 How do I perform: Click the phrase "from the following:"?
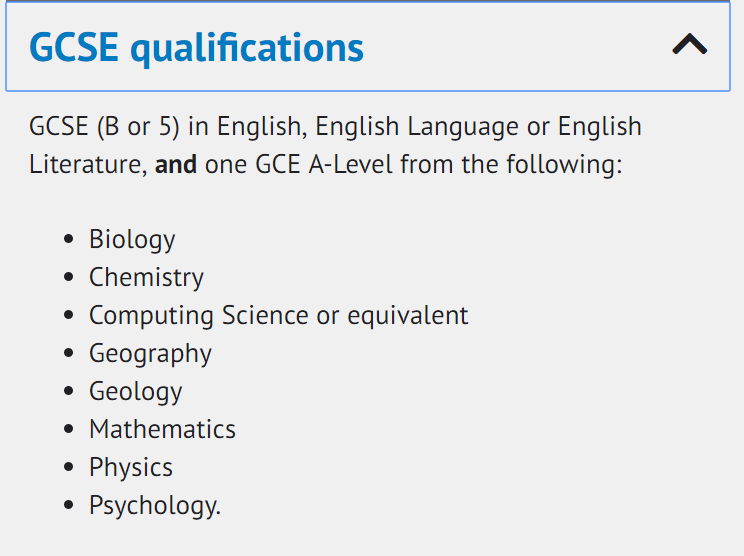[512, 165]
